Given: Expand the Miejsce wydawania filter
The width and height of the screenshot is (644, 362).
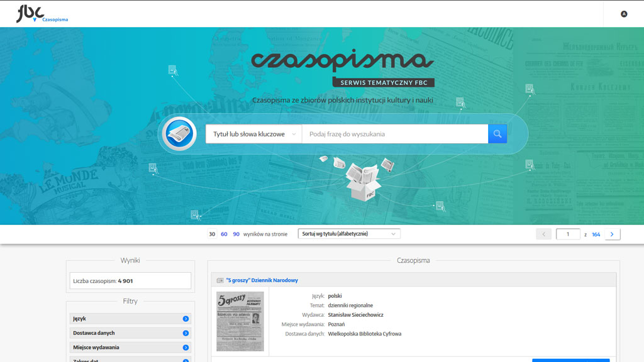Looking at the screenshot, I should click(130, 347).
